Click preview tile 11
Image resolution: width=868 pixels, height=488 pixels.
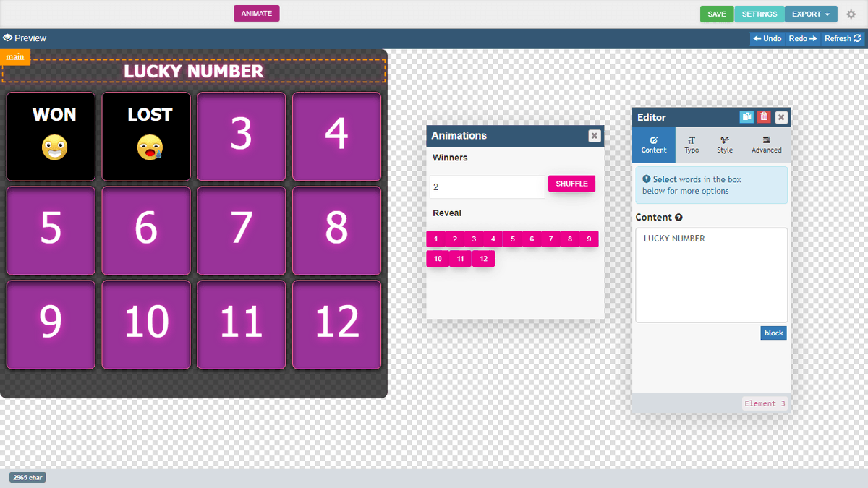click(x=242, y=325)
